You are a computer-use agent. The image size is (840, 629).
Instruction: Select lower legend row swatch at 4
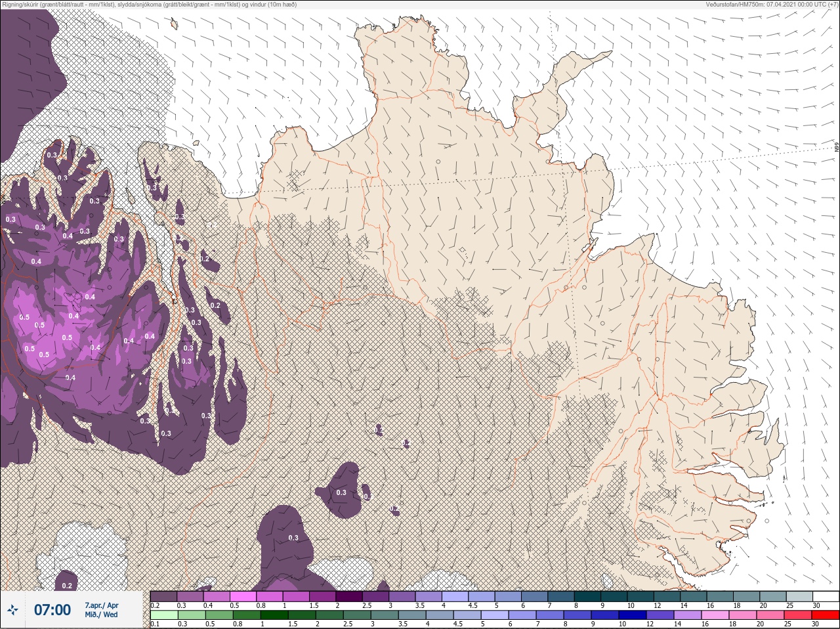coord(440,615)
